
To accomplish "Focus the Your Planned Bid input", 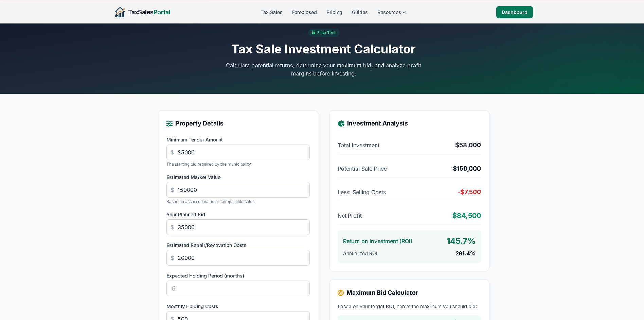I will [x=238, y=227].
